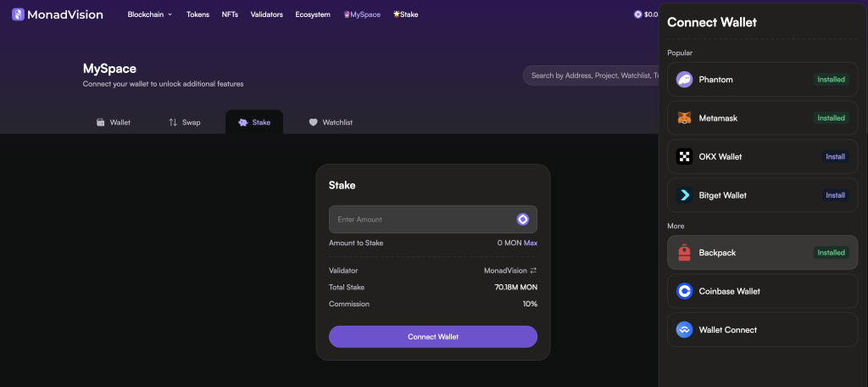Focus the Enter Amount input field
The width and height of the screenshot is (868, 387).
point(420,219)
